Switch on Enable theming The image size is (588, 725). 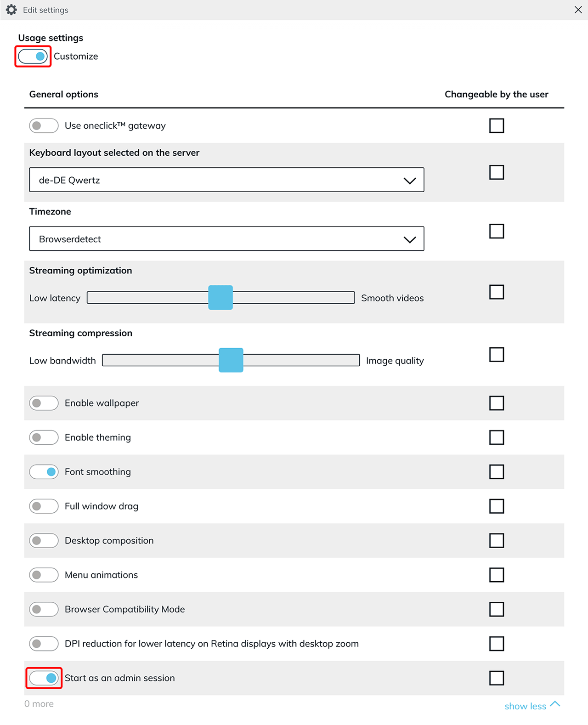click(x=44, y=437)
